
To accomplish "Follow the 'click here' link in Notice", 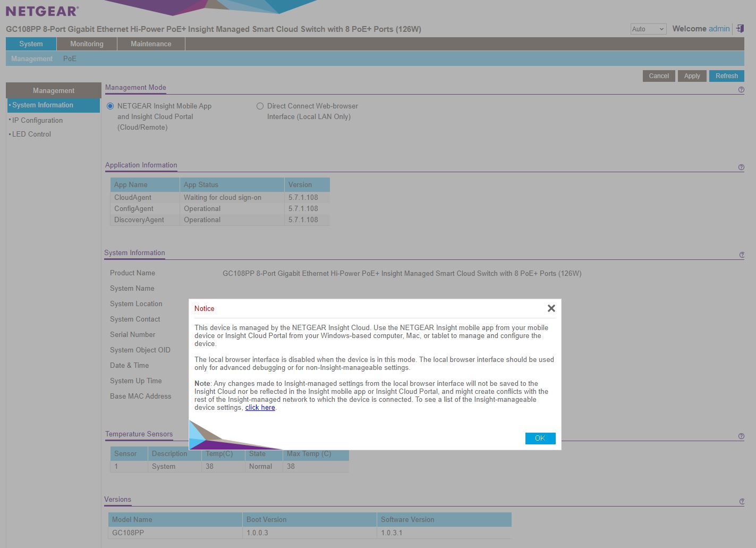I will coord(260,408).
